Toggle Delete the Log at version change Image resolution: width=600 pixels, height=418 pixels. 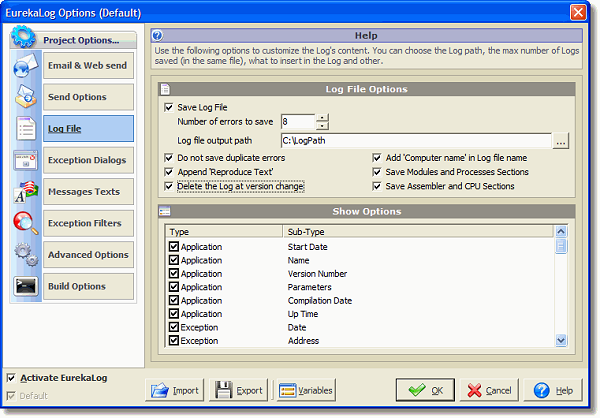[169, 186]
